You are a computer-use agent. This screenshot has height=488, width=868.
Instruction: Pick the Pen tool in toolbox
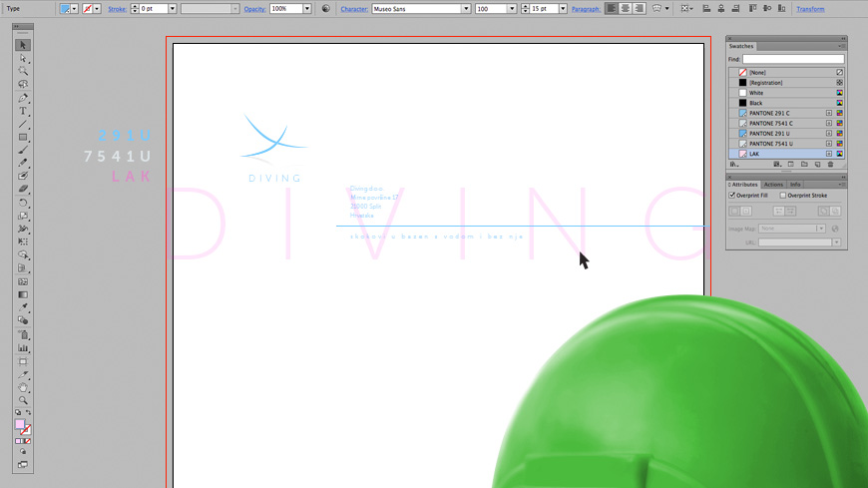pos(23,98)
